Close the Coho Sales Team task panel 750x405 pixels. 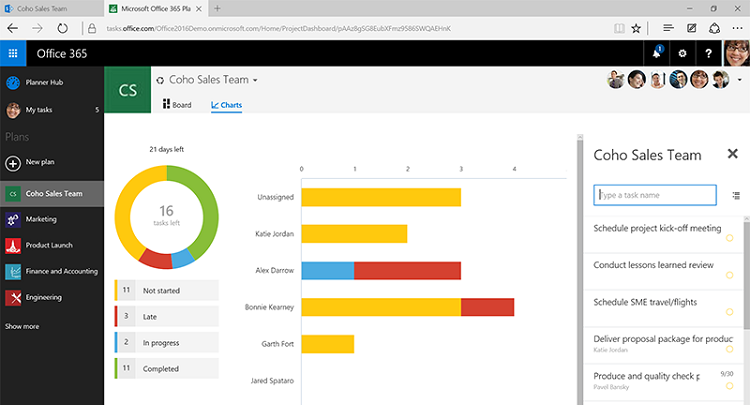pyautogui.click(x=732, y=153)
